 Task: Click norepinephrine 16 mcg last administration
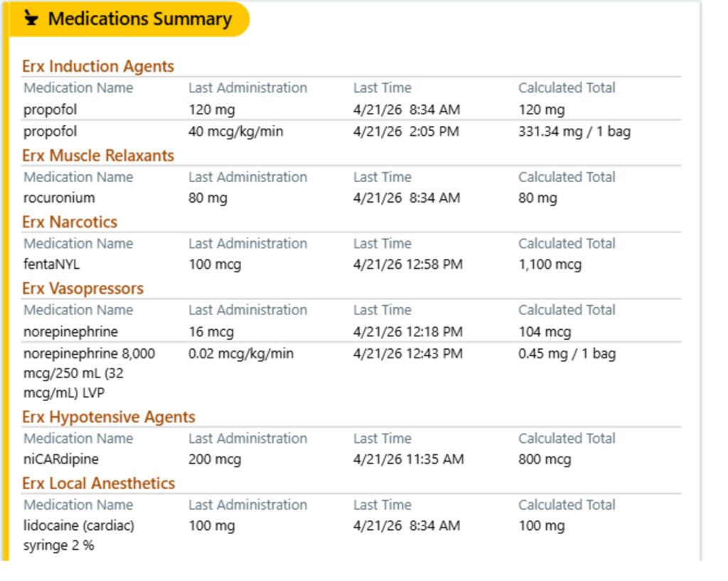[x=210, y=332]
